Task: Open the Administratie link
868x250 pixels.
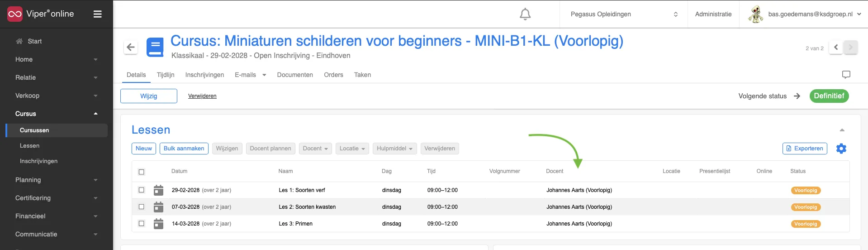Action: [x=713, y=14]
